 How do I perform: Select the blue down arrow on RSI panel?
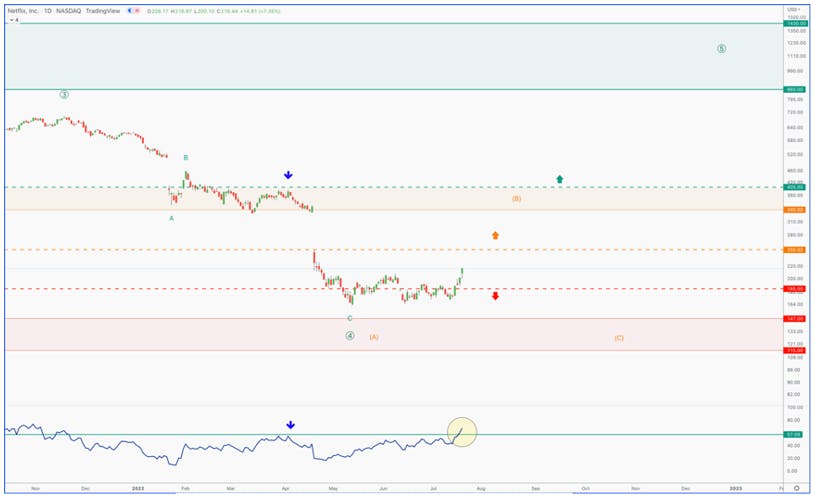pyautogui.click(x=291, y=425)
